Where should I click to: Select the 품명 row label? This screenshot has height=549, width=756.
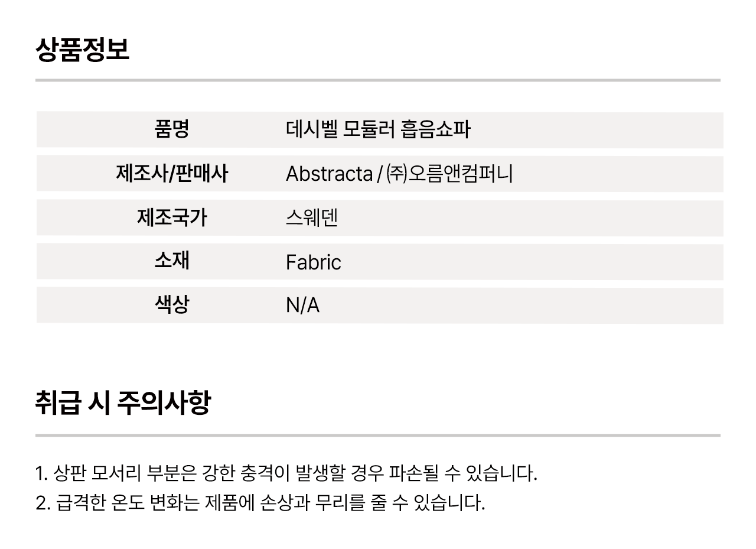tap(171, 129)
